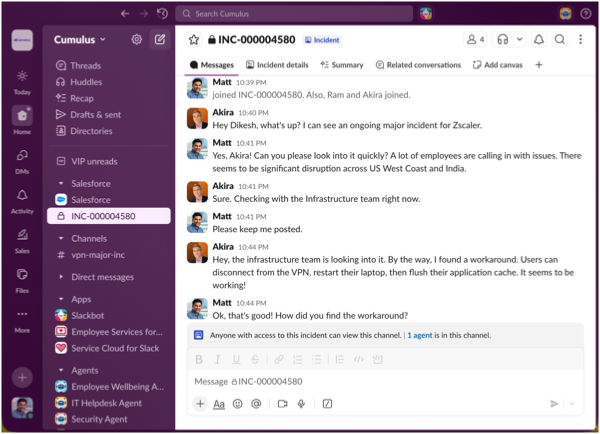This screenshot has width=600, height=434.
Task: Open channel notification bell settings
Action: 539,39
